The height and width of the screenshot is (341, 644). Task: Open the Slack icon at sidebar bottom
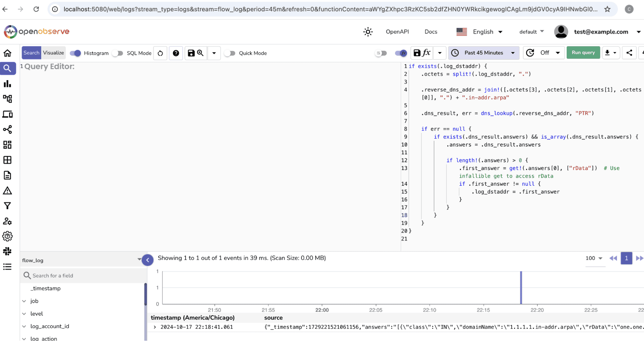[8, 251]
